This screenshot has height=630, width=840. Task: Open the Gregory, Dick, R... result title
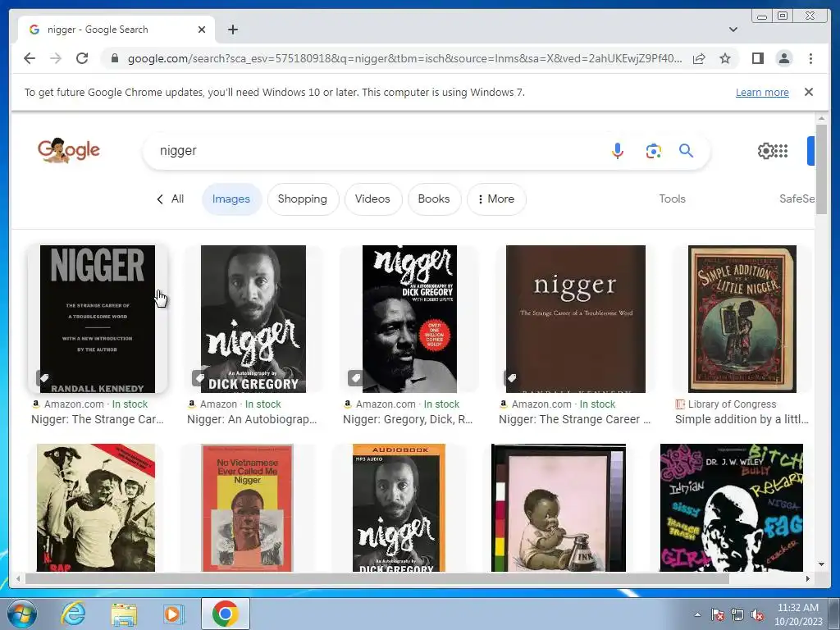click(x=408, y=419)
